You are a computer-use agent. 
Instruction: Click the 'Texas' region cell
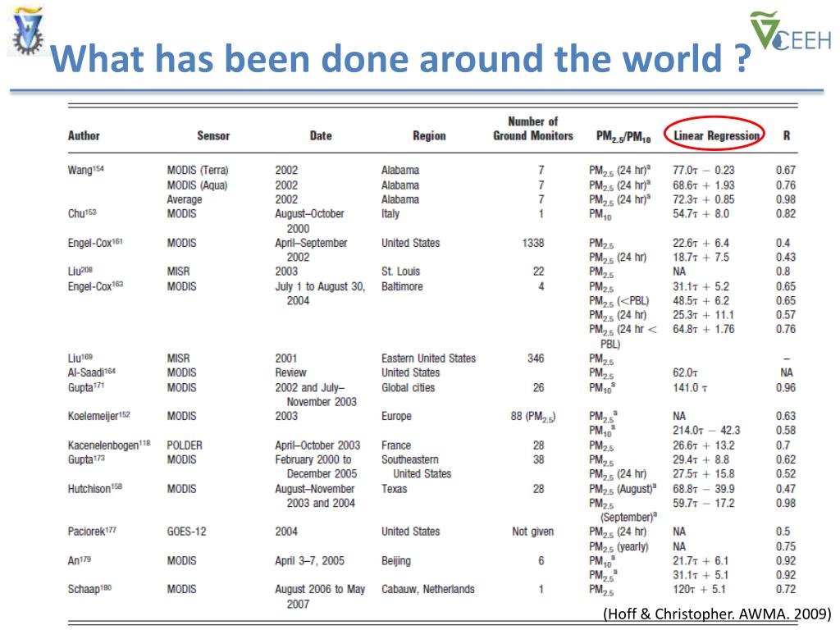coord(395,489)
